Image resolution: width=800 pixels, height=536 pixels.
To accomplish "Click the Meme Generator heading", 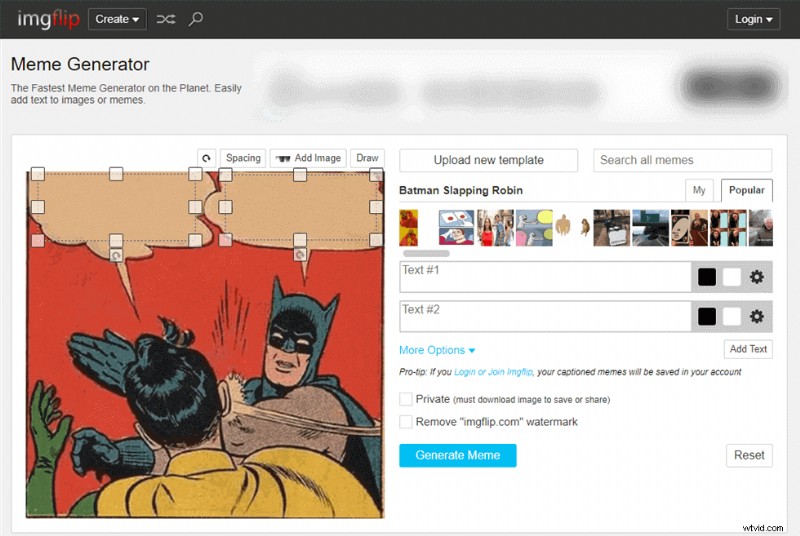I will [x=80, y=64].
